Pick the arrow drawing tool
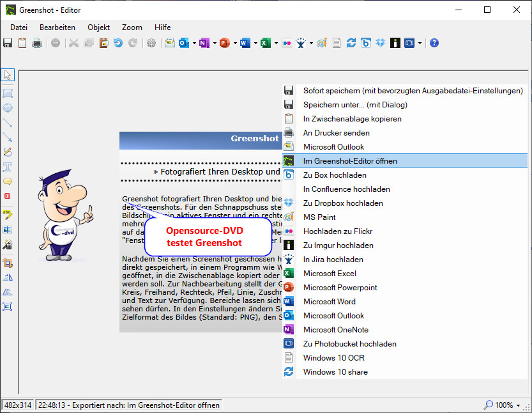The height and width of the screenshot is (413, 532). [x=8, y=137]
